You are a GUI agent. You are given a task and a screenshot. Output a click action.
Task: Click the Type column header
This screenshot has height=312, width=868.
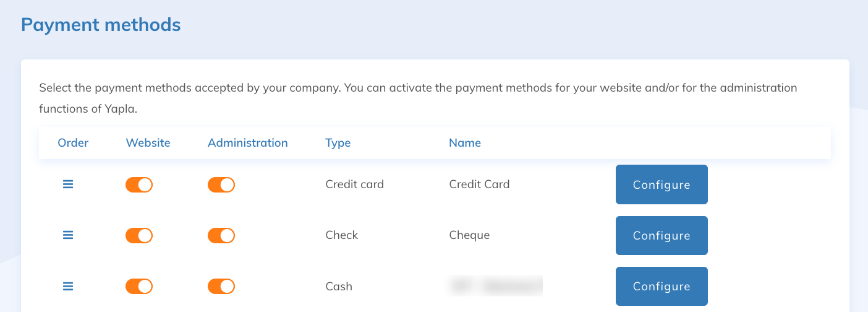[338, 143]
